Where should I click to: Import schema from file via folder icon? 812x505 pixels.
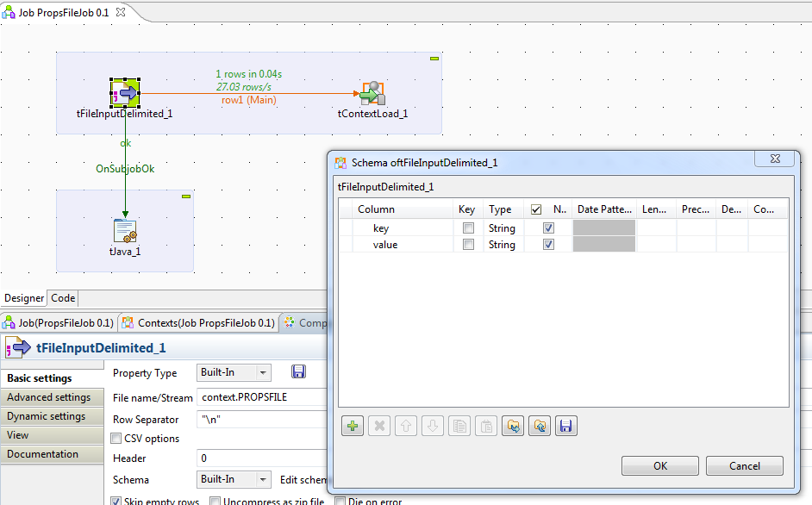click(513, 425)
